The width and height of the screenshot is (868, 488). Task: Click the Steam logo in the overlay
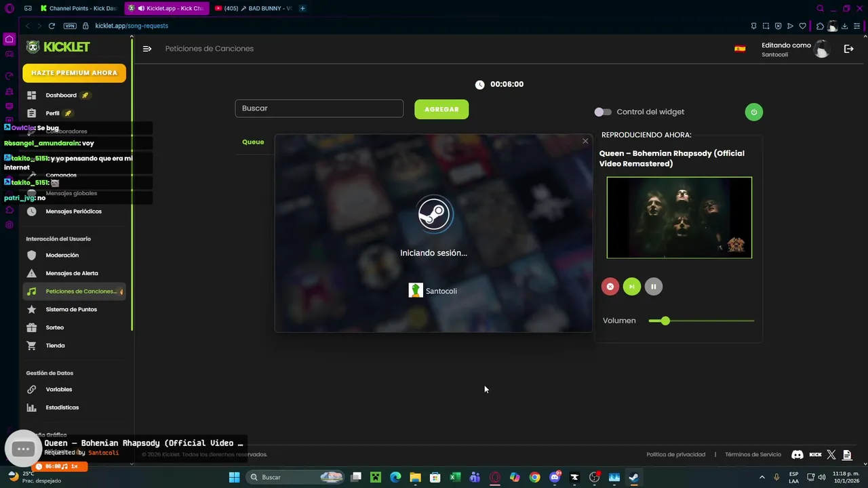click(434, 213)
